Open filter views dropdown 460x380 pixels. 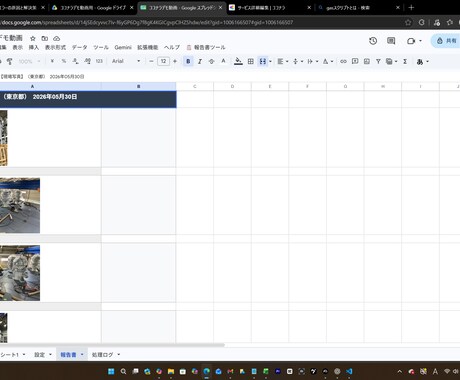pyautogui.click(x=391, y=61)
